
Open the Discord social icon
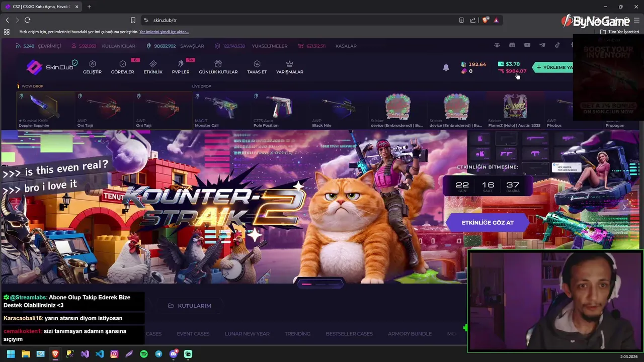(512, 45)
